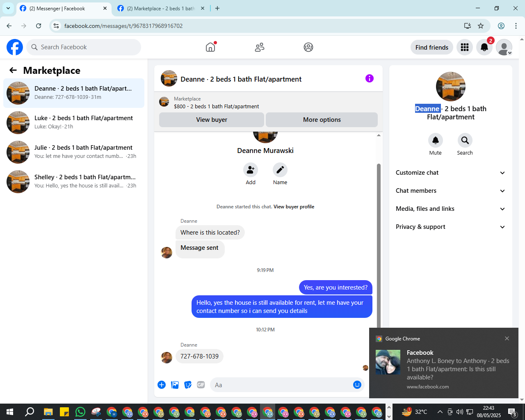525x420 pixels.
Task: Choose a sticker icon in composer
Action: point(188,385)
